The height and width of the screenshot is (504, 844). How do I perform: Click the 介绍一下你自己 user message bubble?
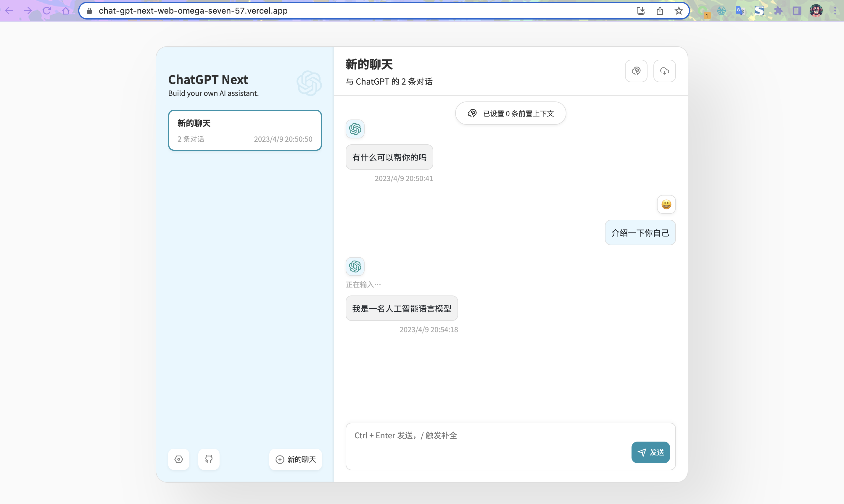tap(640, 233)
